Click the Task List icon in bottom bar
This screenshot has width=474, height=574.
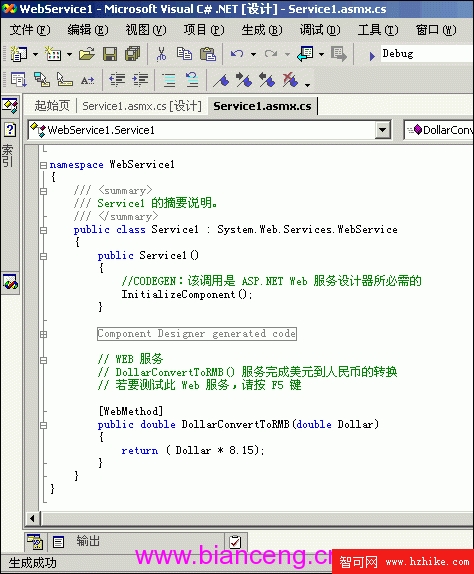pos(36,542)
